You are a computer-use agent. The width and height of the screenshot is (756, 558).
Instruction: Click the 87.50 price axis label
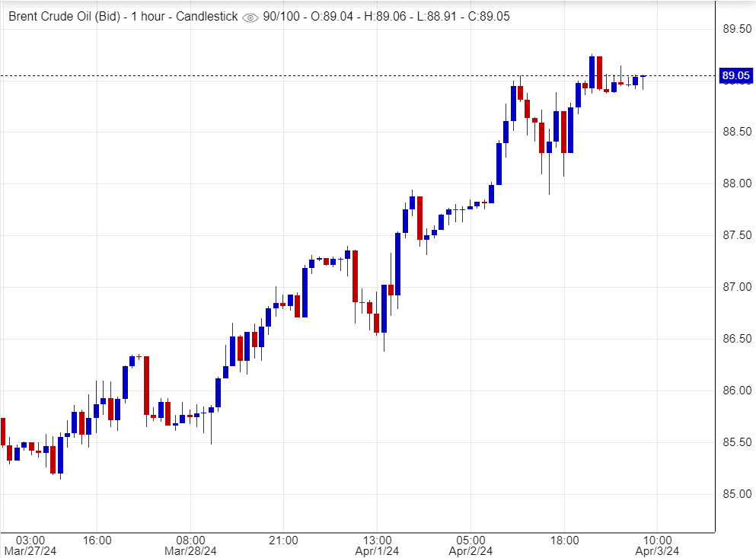737,235
